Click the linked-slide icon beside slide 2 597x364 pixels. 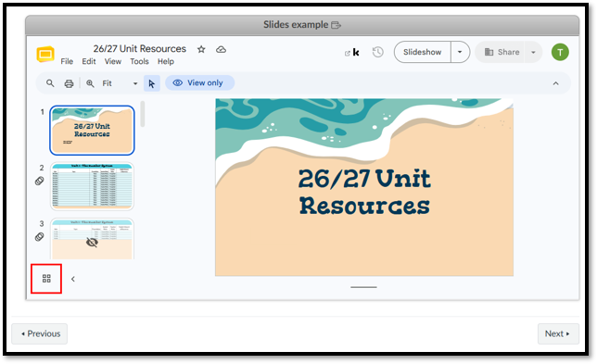click(x=40, y=181)
